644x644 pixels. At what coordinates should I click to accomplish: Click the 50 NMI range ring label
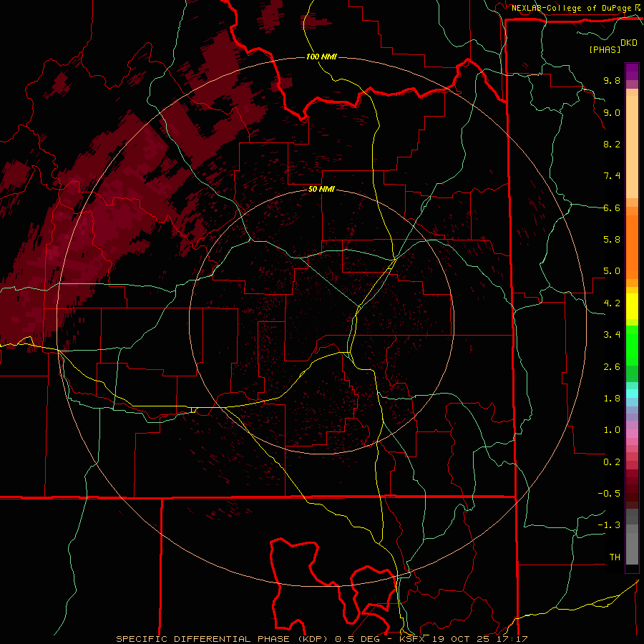(x=321, y=189)
